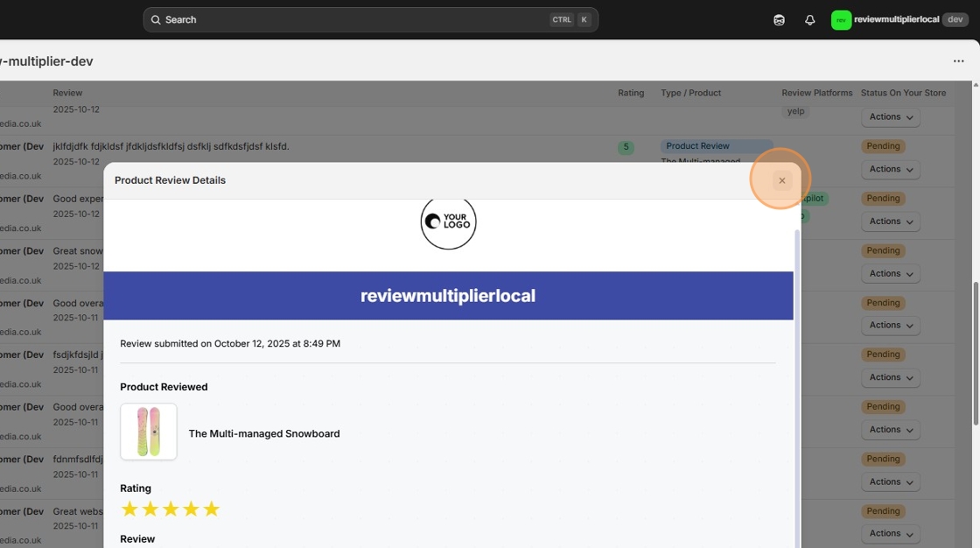Click the Multi-managed Snowboard product thumbnail

click(x=149, y=432)
